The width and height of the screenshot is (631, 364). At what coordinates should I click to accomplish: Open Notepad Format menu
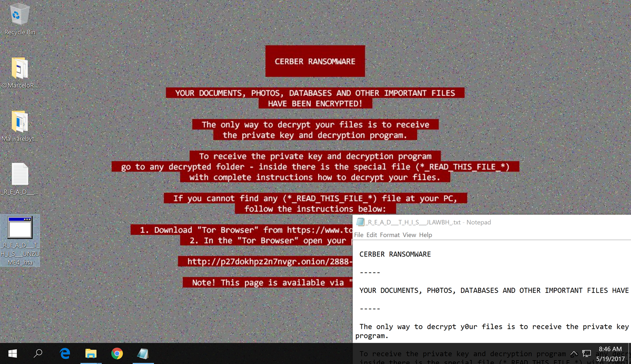click(x=390, y=235)
